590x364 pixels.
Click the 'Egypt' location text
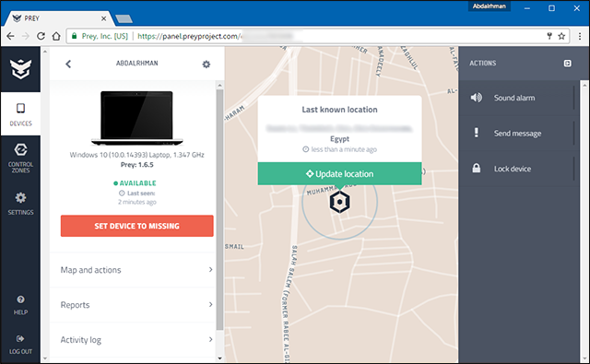(x=339, y=139)
